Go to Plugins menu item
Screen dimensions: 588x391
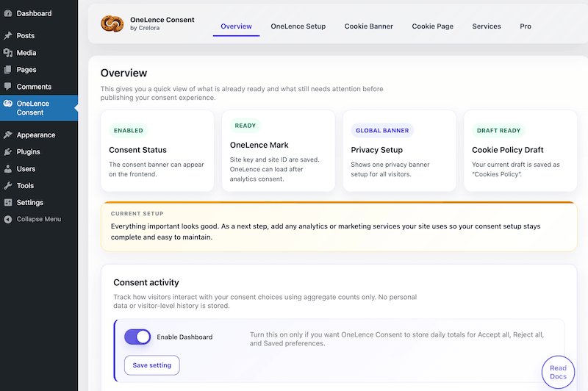click(28, 152)
